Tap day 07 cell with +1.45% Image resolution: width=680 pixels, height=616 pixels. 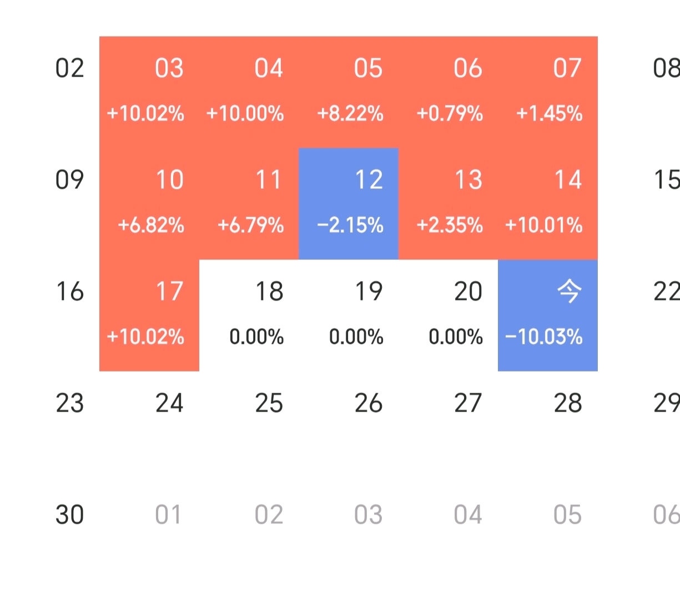pyautogui.click(x=548, y=92)
